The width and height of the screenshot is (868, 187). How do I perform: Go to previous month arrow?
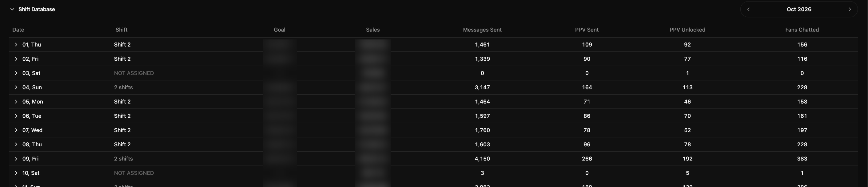748,9
